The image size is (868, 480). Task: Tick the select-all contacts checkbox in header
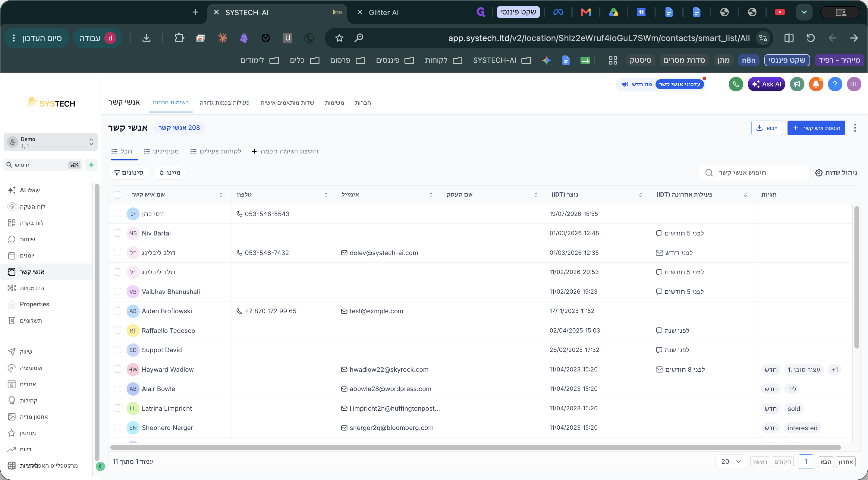(117, 195)
